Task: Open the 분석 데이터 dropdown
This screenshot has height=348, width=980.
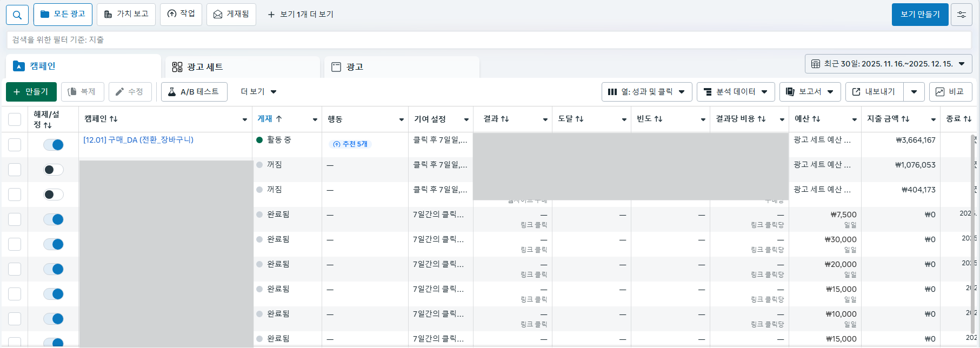Action: point(735,92)
